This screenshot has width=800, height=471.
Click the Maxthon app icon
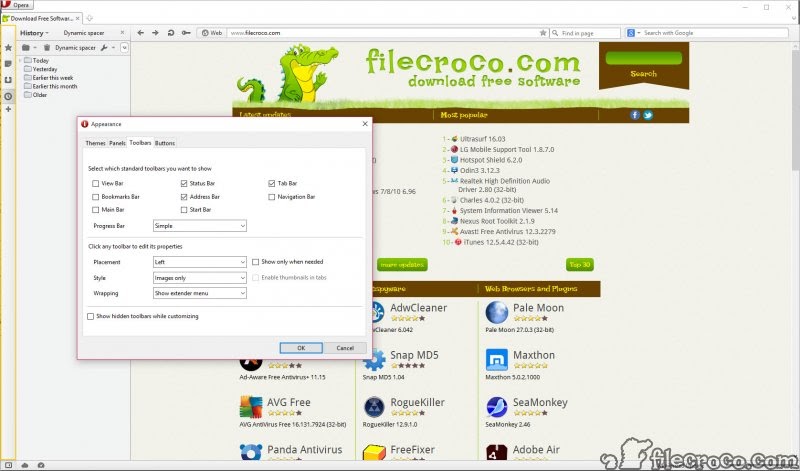496,360
